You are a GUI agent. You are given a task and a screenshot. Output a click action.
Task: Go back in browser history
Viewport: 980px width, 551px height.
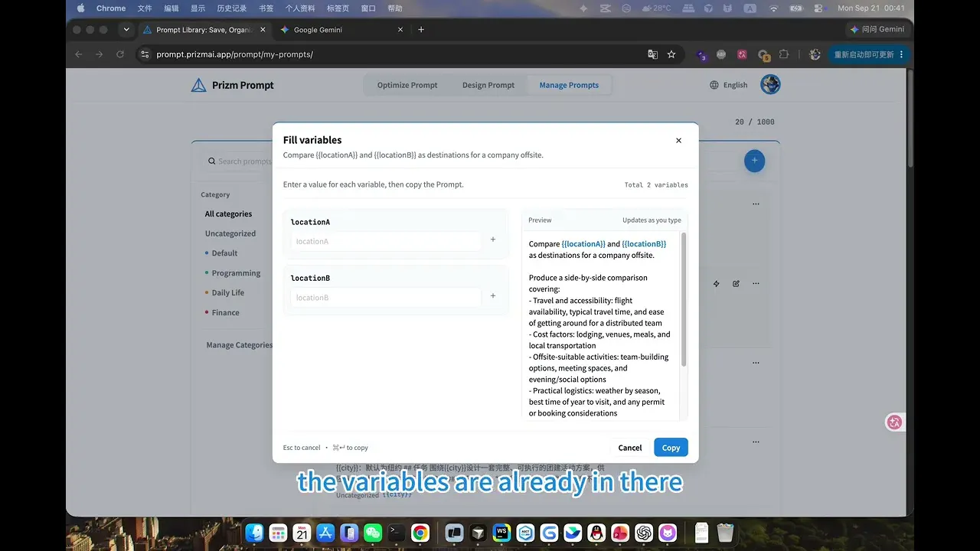[x=79, y=54]
